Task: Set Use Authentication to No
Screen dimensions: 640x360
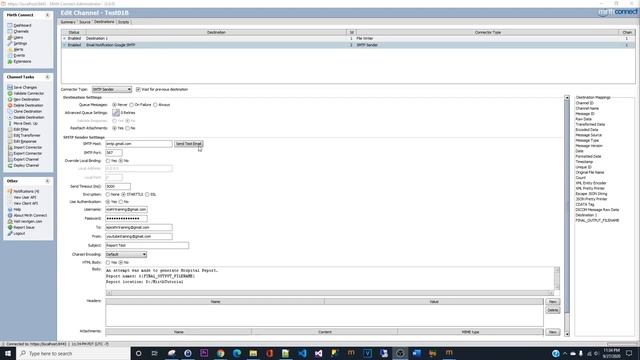Action: [x=121, y=202]
